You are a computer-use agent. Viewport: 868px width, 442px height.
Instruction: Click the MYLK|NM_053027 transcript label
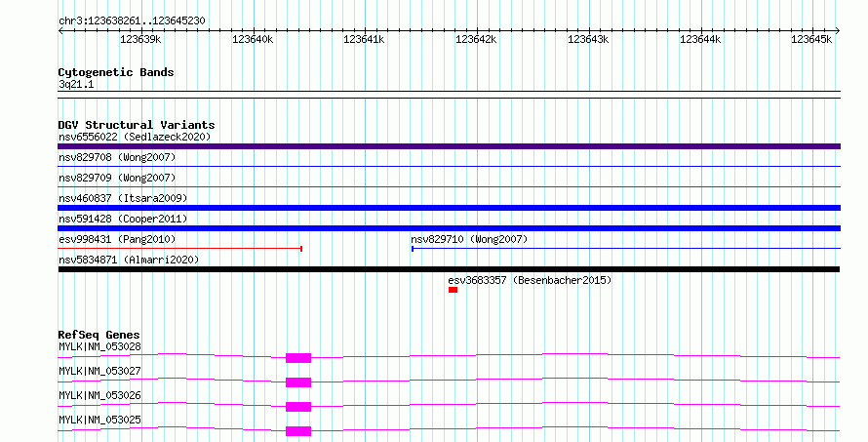(x=99, y=371)
